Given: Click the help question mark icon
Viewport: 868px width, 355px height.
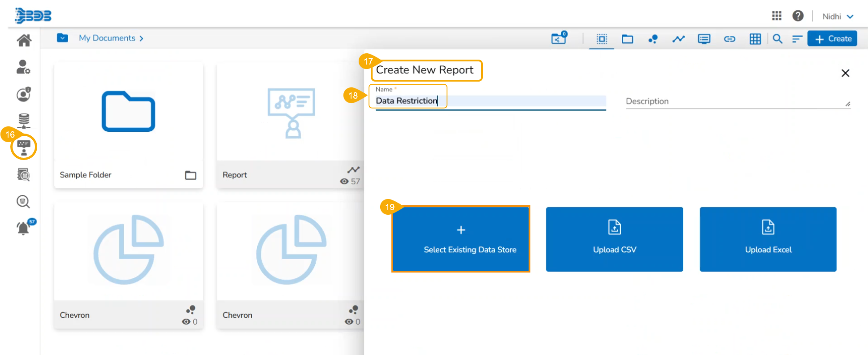Looking at the screenshot, I should click(x=798, y=16).
